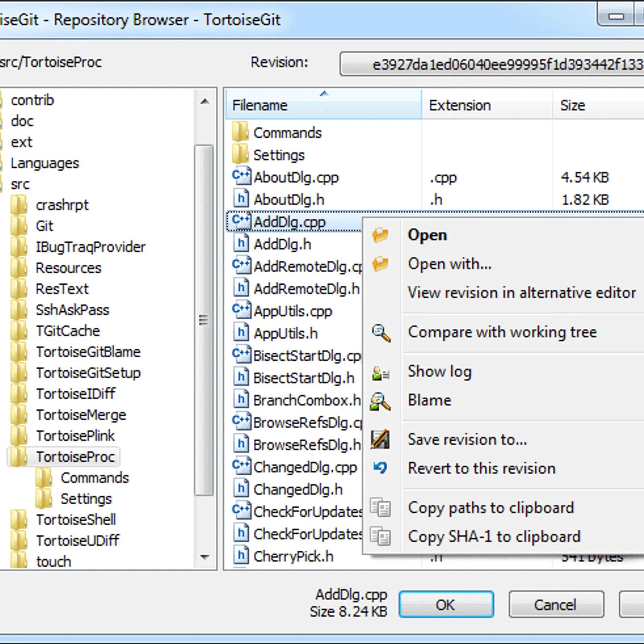Select the TGitCache folder in the tree
This screenshot has height=644, width=644.
[68, 331]
